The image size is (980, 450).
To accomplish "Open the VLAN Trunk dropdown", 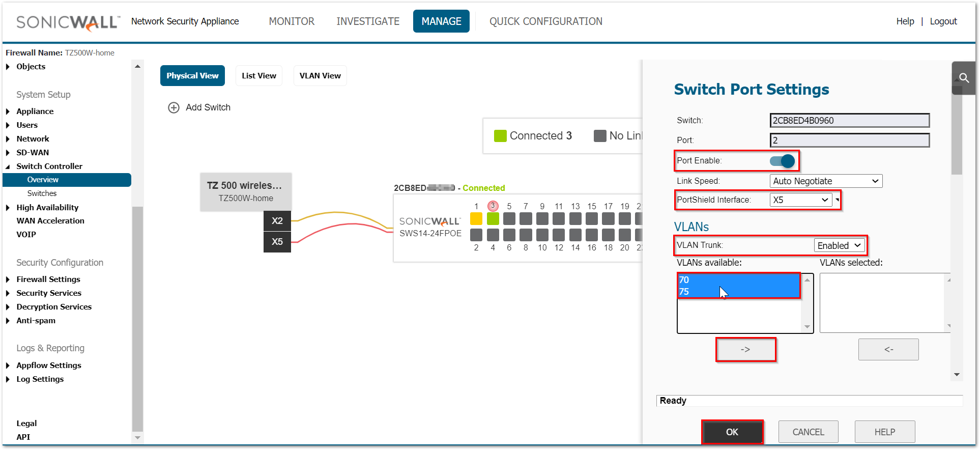I will click(839, 245).
